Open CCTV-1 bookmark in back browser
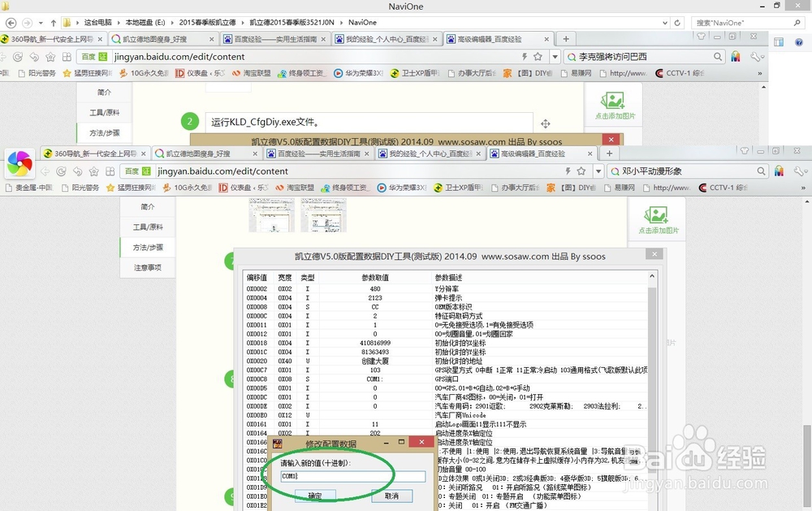This screenshot has width=812, height=511. [x=680, y=73]
